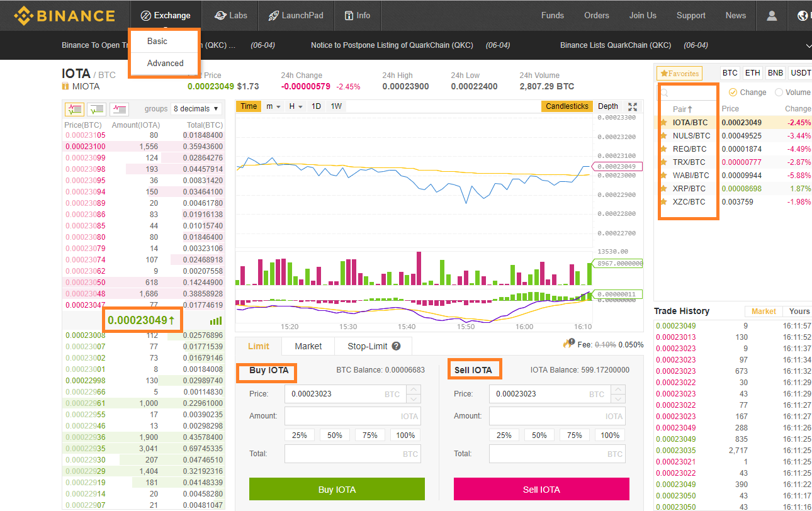The image size is (812, 511).
Task: Click the star beside XZC/BTC
Action: [663, 202]
